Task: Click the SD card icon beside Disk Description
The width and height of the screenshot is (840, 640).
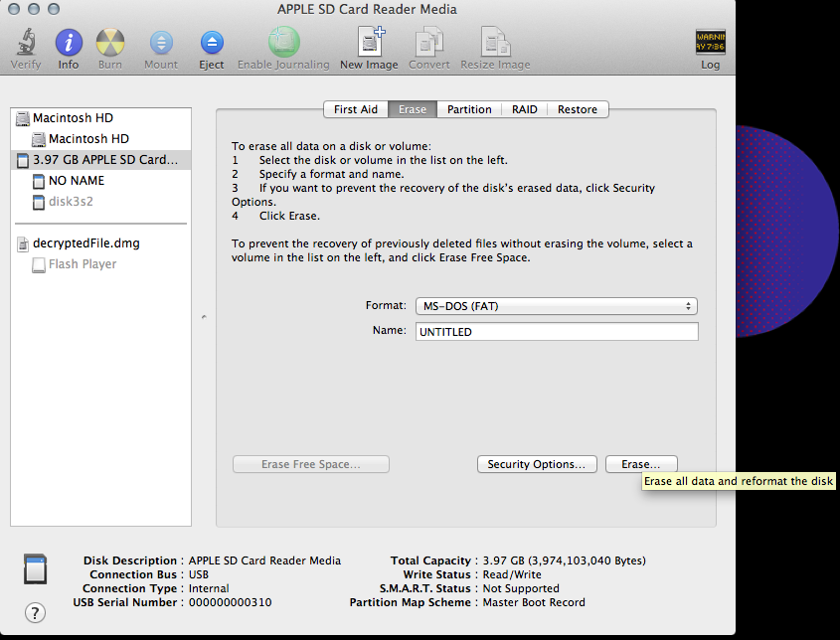Action: pos(36,568)
